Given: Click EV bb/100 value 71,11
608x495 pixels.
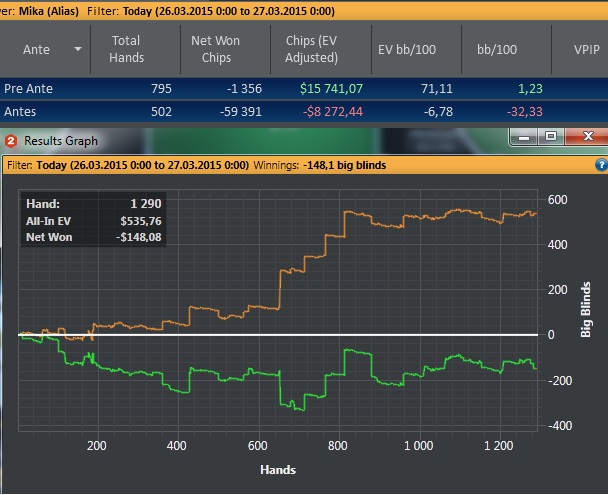Looking at the screenshot, I should (437, 89).
